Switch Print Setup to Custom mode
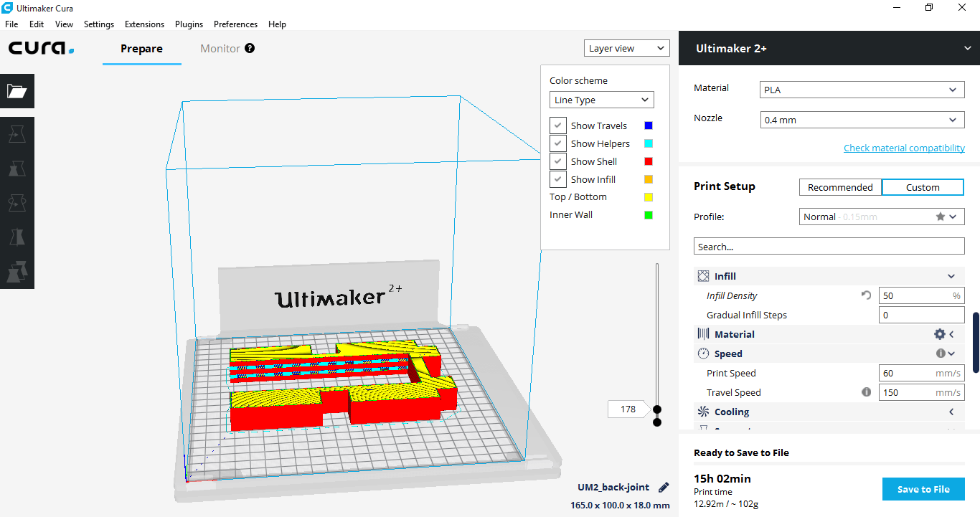Viewport: 980px width, 517px height. coord(923,187)
